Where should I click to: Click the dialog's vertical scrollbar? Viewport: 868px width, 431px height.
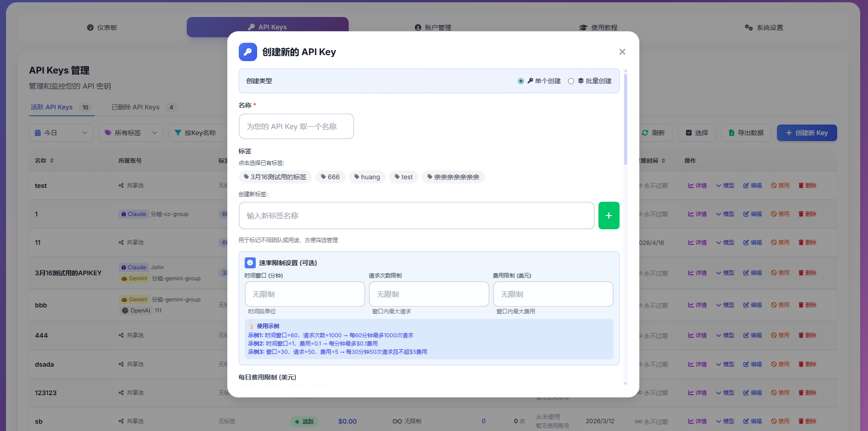click(x=625, y=119)
